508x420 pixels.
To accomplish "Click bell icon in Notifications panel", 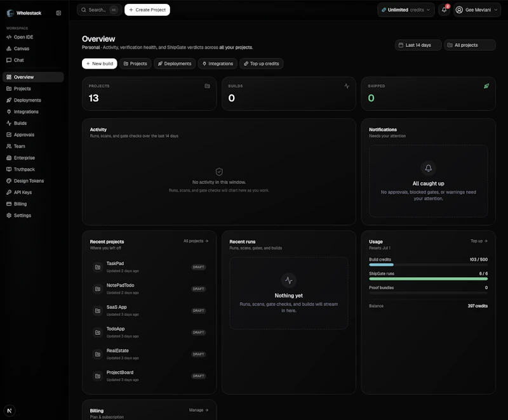I will tap(428, 168).
